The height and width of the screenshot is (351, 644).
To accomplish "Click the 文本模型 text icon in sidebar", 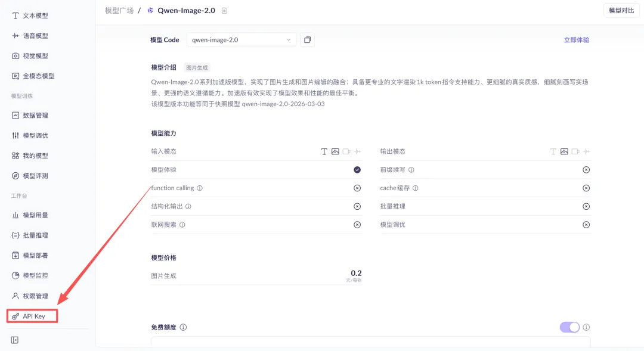I will [15, 15].
